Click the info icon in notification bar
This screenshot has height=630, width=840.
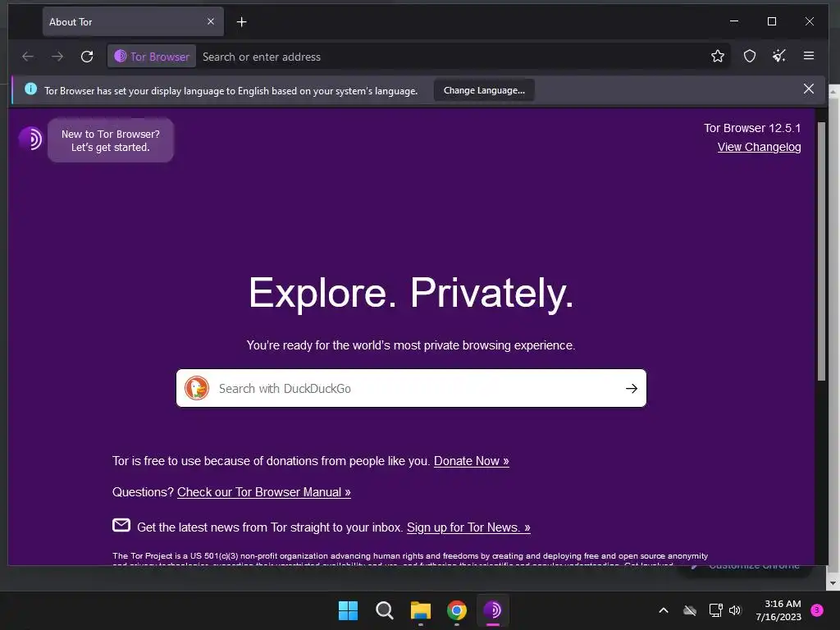(x=31, y=89)
